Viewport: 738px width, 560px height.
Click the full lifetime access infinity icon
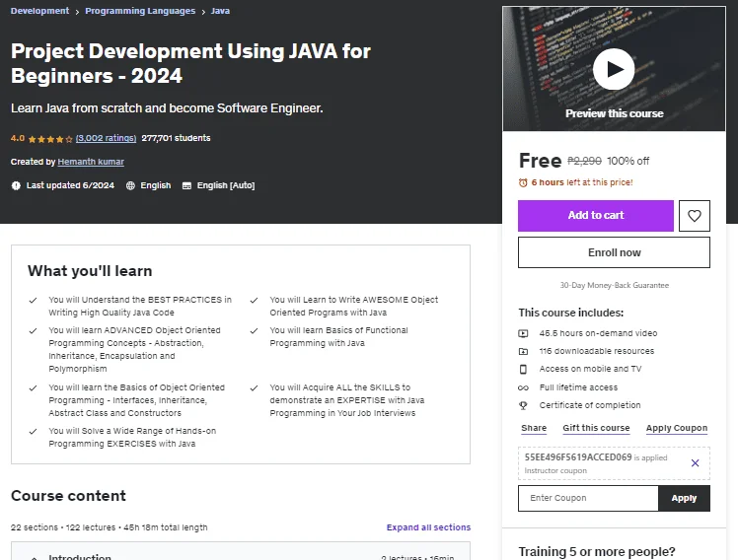pyautogui.click(x=523, y=387)
